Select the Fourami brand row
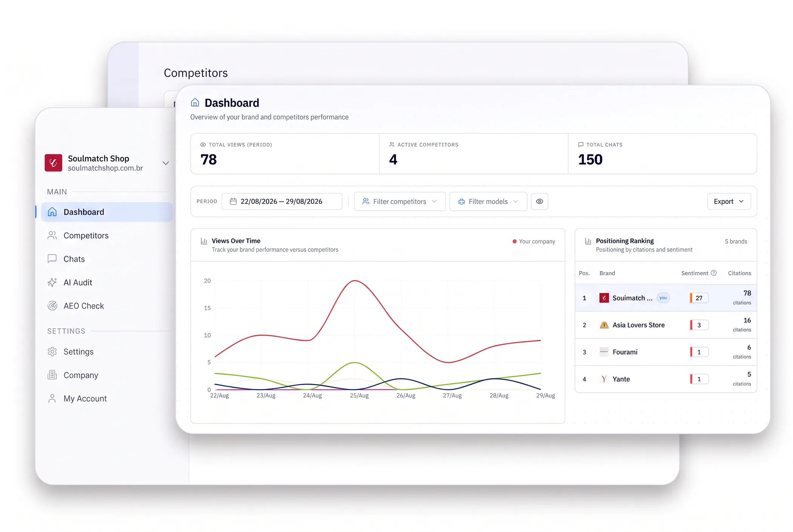Screen dimensions: 793x532 (666, 352)
